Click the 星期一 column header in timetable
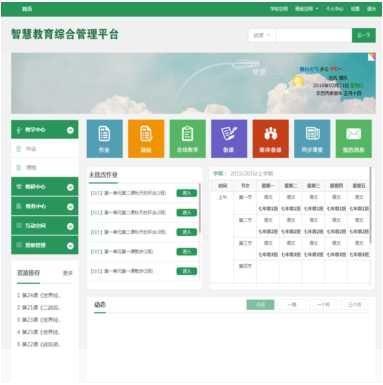Image resolution: width=383 pixels, height=385 pixels. tap(268, 186)
